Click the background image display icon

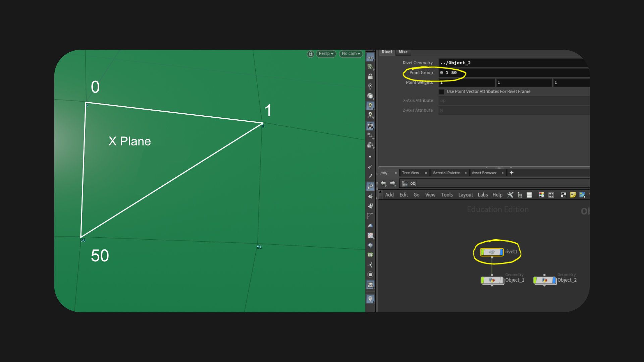370,285
